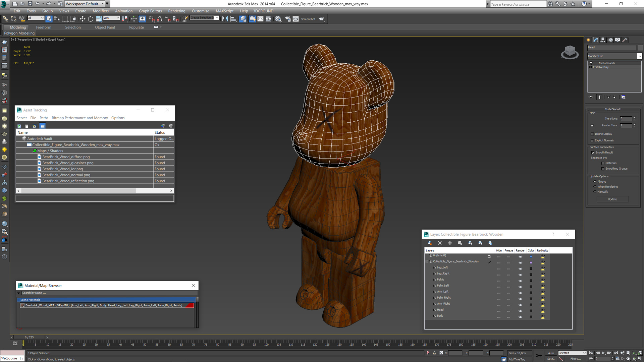Click the Update button in TurboSmooth
The height and width of the screenshot is (362, 644).
pos(612,199)
